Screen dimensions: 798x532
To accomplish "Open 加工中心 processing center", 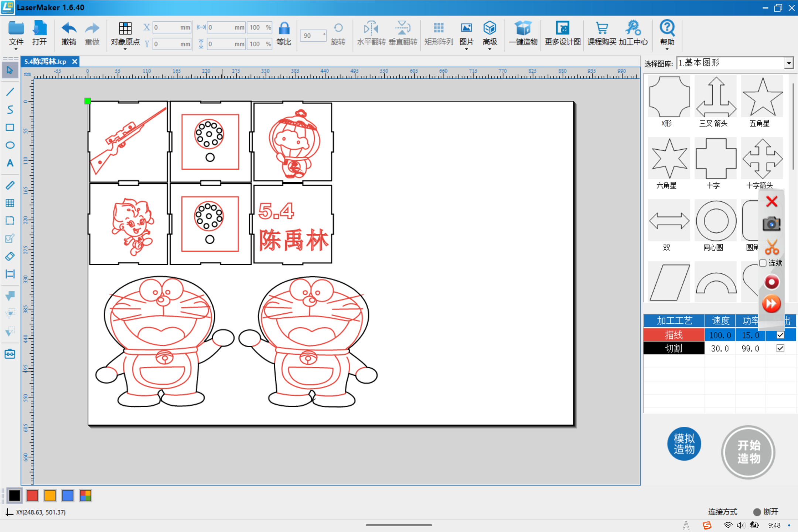I will point(633,33).
